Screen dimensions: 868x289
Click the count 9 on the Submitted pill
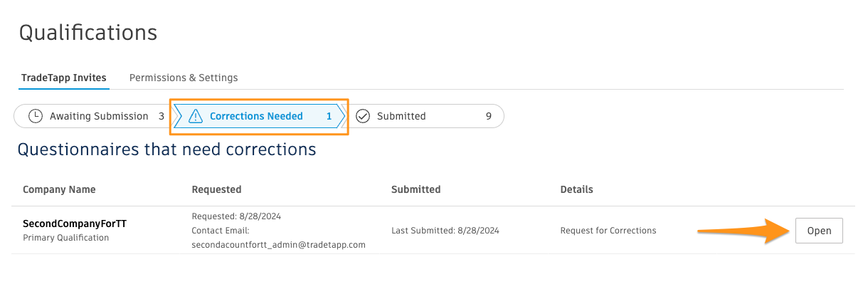tap(488, 116)
